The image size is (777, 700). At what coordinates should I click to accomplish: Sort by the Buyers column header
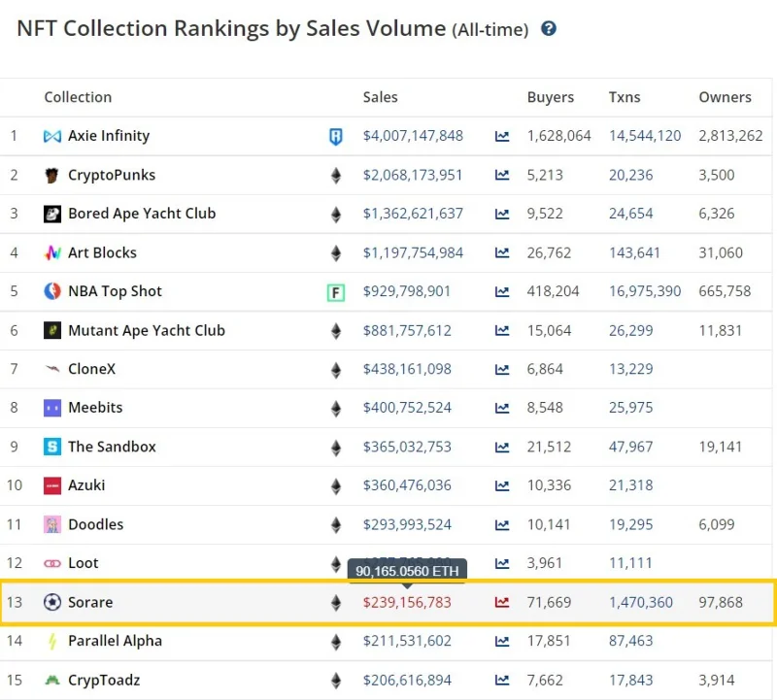coord(550,97)
